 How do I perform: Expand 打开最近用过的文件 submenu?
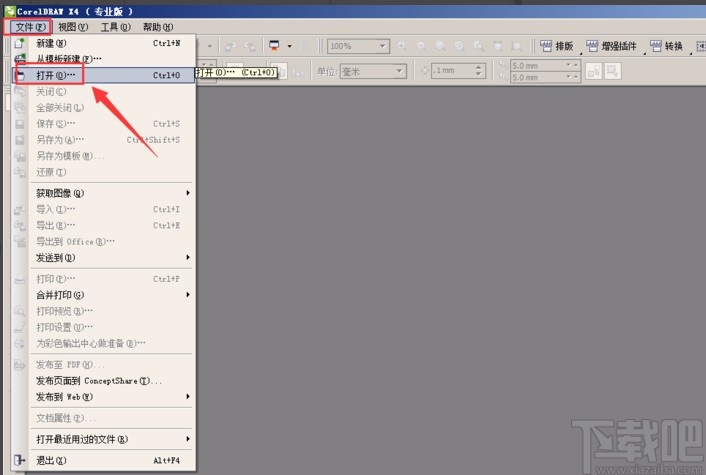pyautogui.click(x=104, y=439)
